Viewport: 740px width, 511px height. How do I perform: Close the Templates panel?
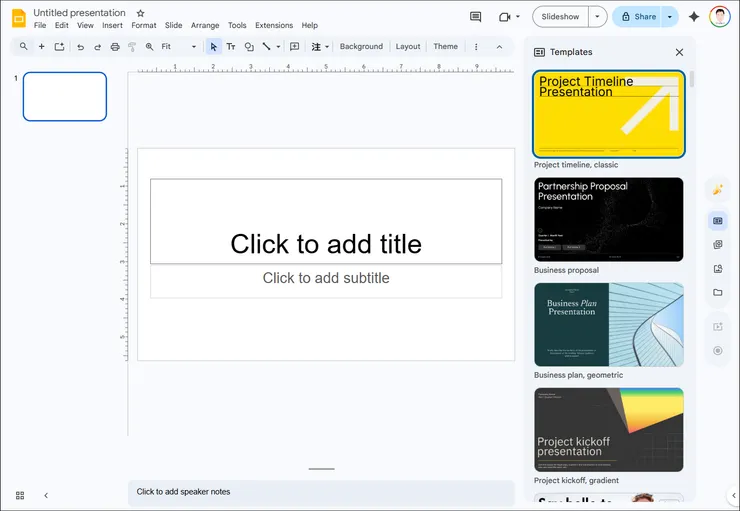[x=679, y=52]
